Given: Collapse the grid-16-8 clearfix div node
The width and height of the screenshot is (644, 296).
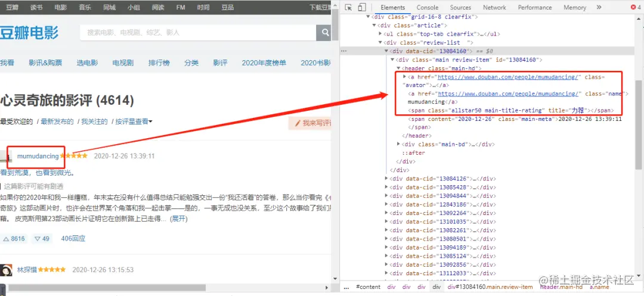Looking at the screenshot, I should click(368, 17).
